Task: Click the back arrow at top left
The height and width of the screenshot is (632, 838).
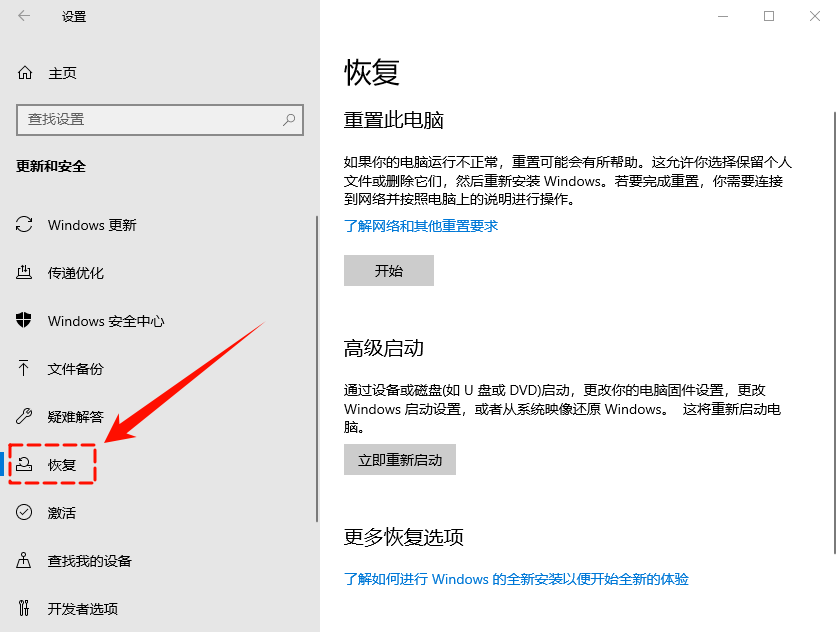Action: [20, 16]
